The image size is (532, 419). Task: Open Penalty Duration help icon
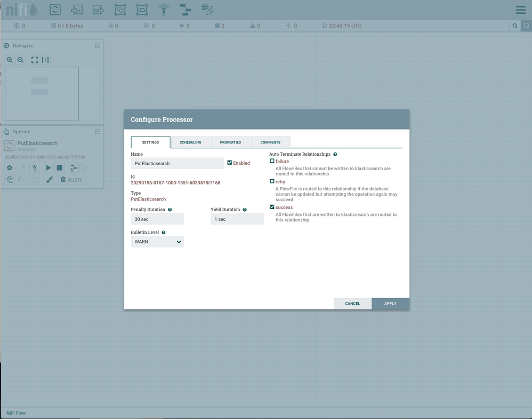[170, 209]
